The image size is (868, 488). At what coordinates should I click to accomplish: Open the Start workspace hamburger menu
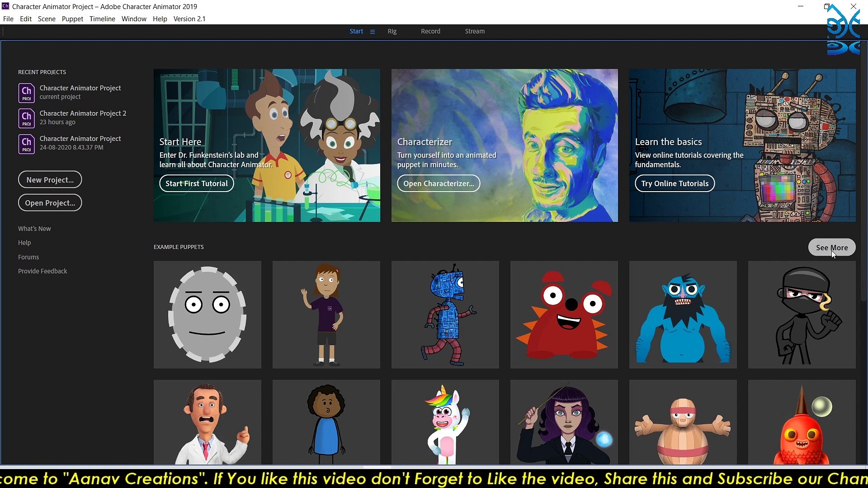pos(373,32)
